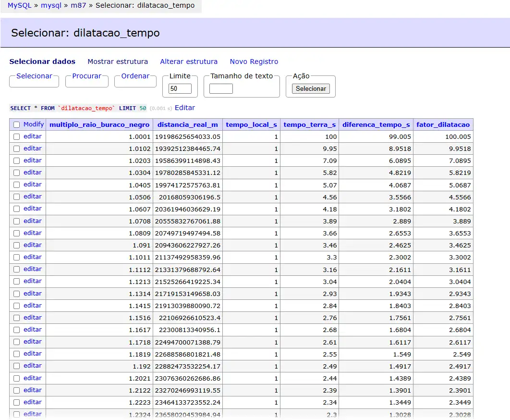The width and height of the screenshot is (510, 420).
Task: Check the row 1.091 checkbox
Action: pyautogui.click(x=17, y=246)
